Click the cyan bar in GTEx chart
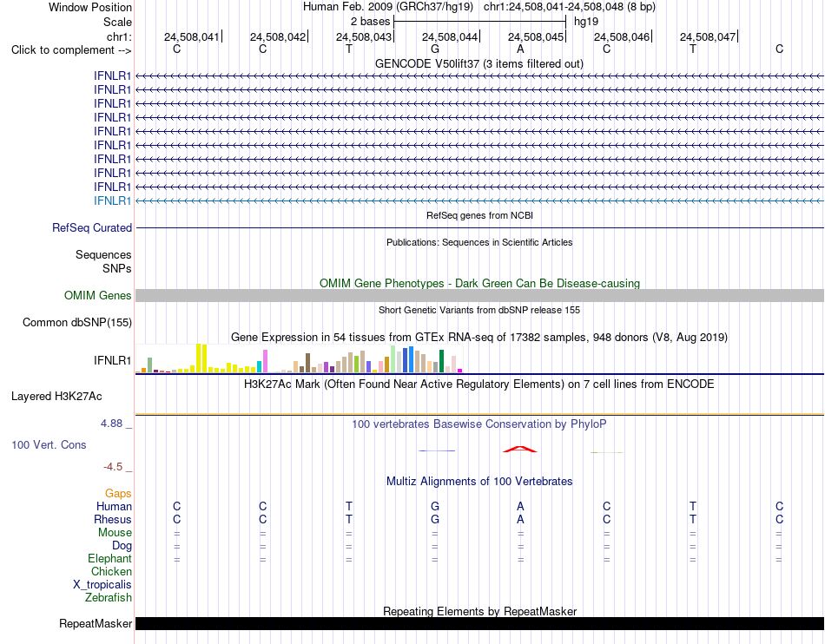The image size is (825, 644). tap(259, 366)
